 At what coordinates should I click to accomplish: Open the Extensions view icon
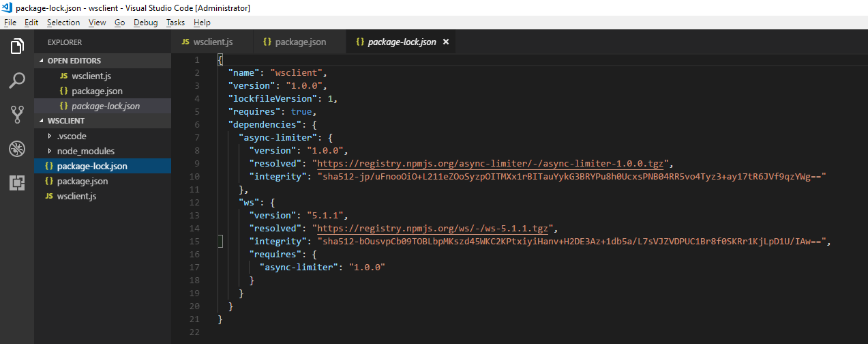pos(17,183)
